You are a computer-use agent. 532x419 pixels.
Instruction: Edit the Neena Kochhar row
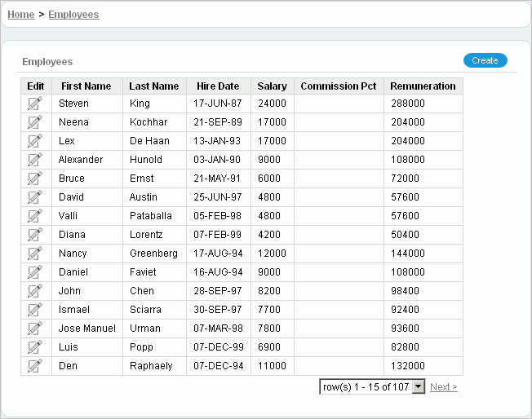pyautogui.click(x=35, y=122)
